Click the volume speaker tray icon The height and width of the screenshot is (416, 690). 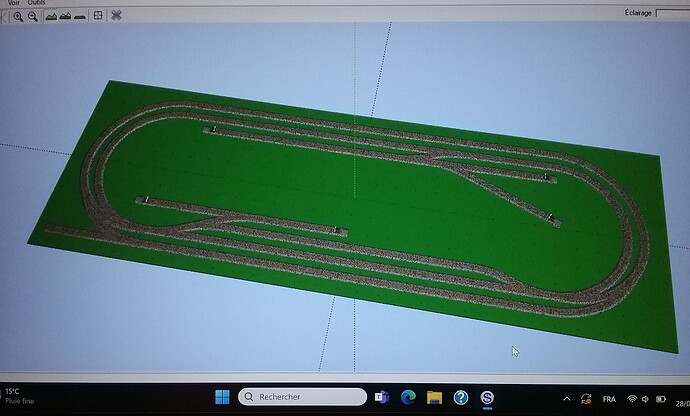click(646, 399)
